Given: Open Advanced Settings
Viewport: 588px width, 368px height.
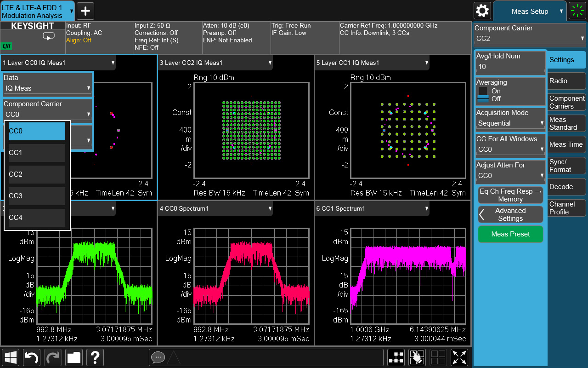Looking at the screenshot, I should (x=510, y=214).
